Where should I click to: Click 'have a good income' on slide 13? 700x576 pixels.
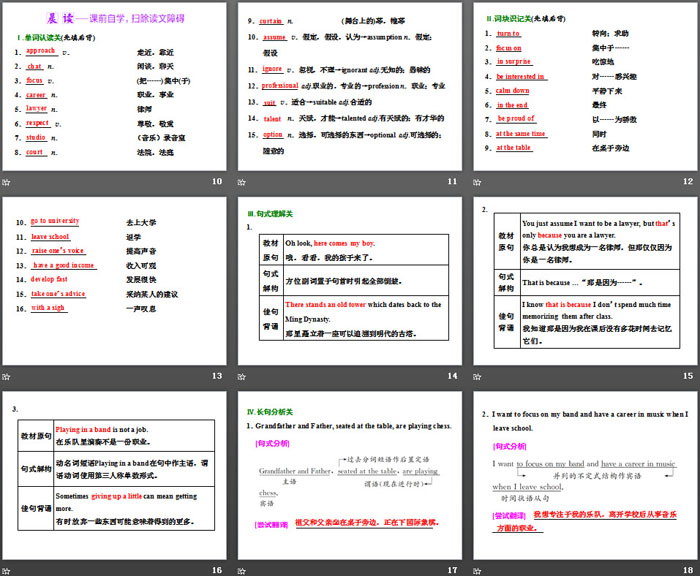[64, 265]
